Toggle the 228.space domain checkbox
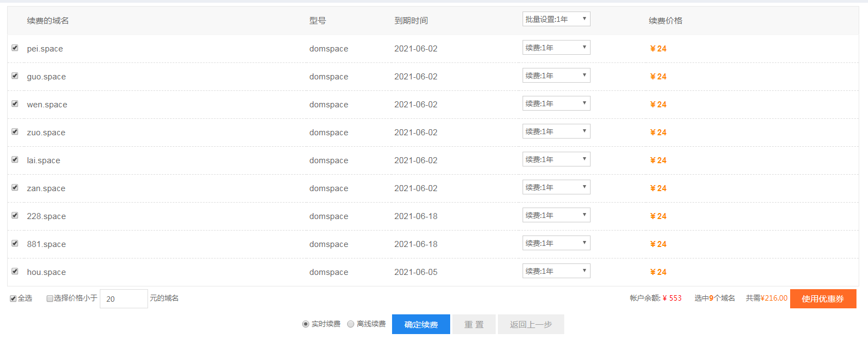This screenshot has width=868, height=339. (x=15, y=216)
